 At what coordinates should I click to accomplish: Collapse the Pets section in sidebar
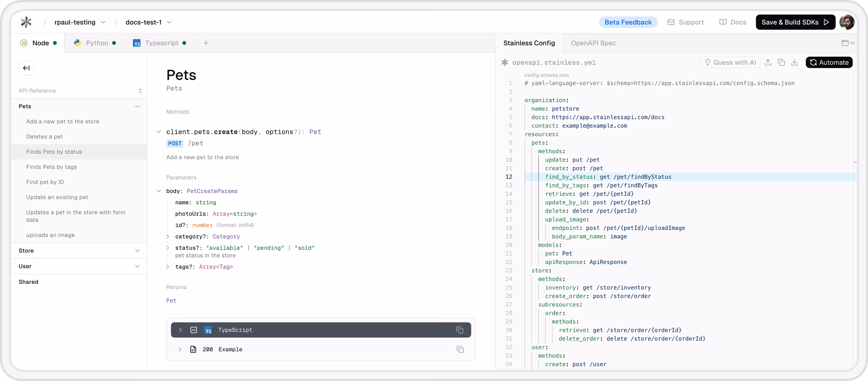pos(137,106)
